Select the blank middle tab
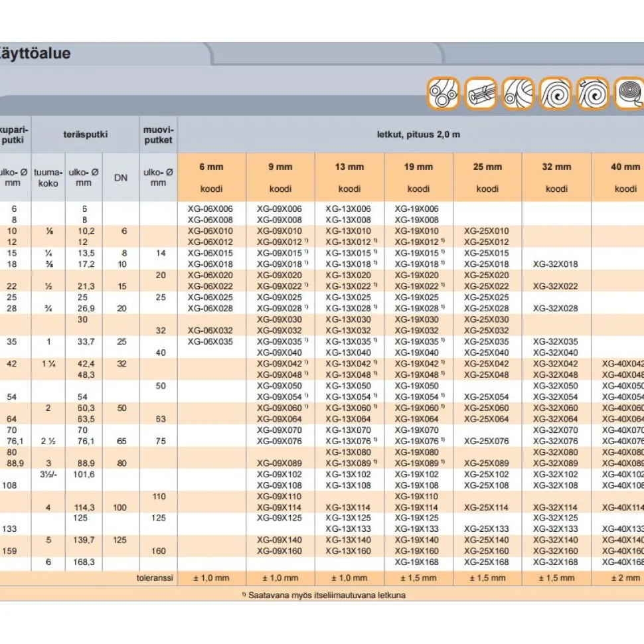The image size is (644, 644). [327, 53]
